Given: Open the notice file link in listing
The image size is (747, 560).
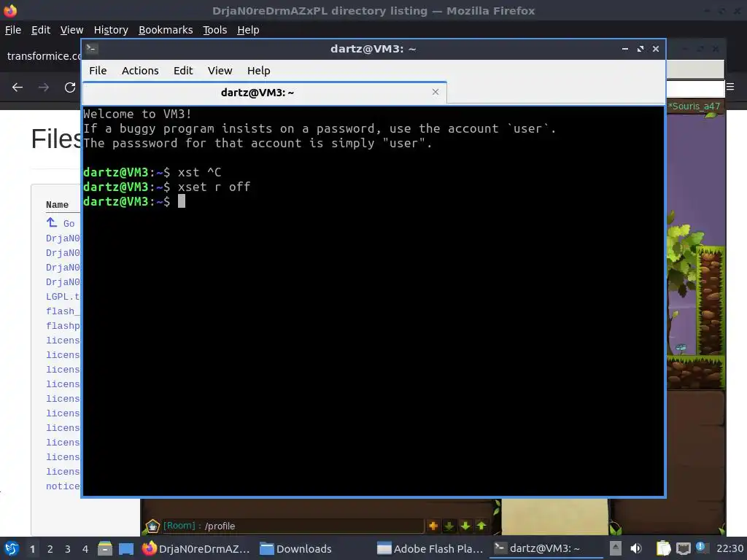Looking at the screenshot, I should [x=63, y=486].
